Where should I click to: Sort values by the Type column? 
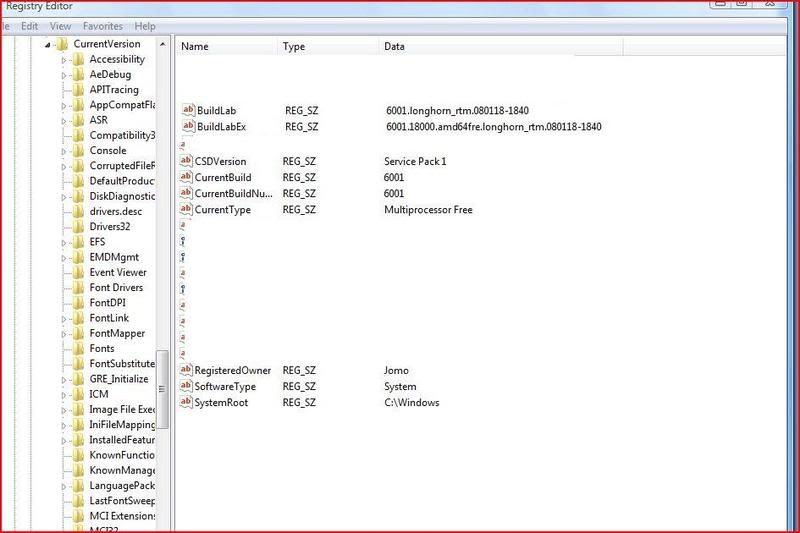(x=329, y=46)
